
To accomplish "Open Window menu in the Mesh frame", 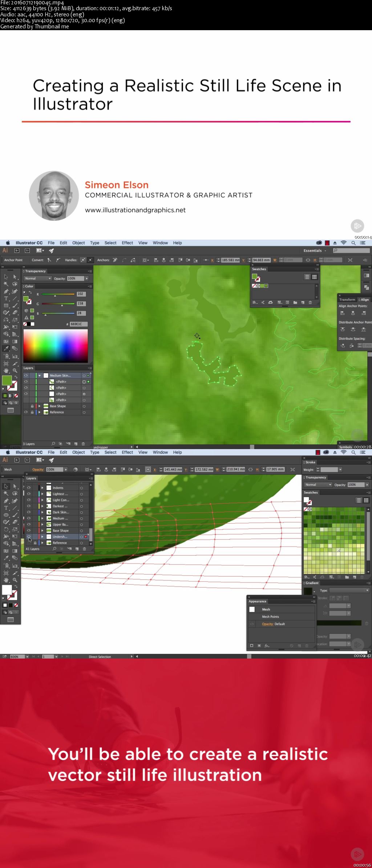I will pyautogui.click(x=160, y=452).
